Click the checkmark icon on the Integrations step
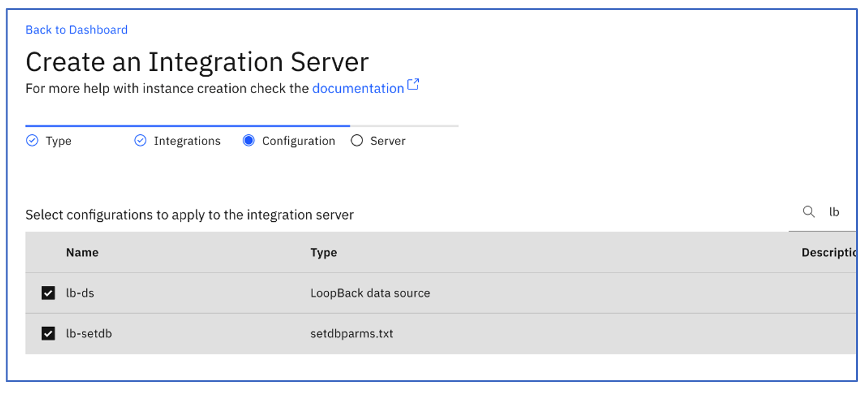The image size is (868, 398). tap(140, 140)
